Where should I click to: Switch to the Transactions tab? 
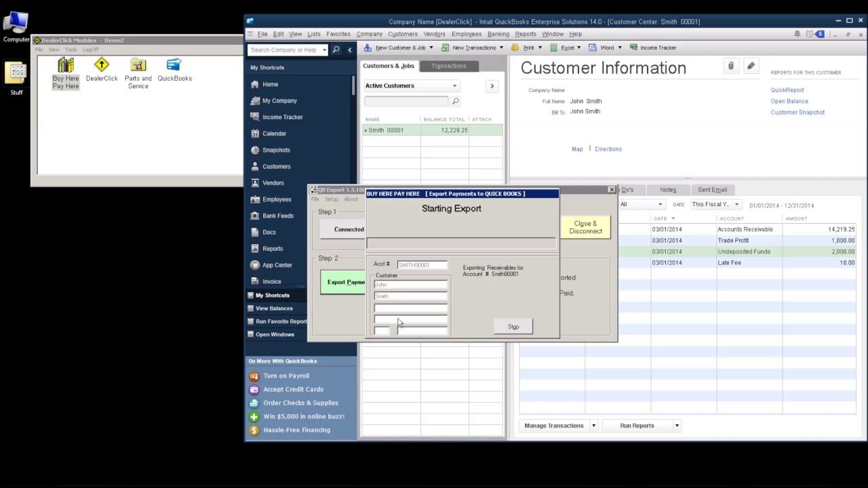pyautogui.click(x=449, y=66)
